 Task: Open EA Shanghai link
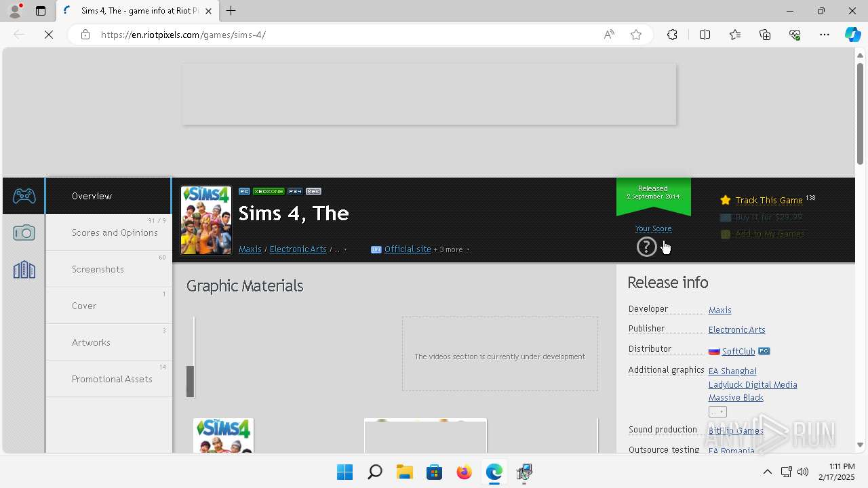click(x=732, y=371)
